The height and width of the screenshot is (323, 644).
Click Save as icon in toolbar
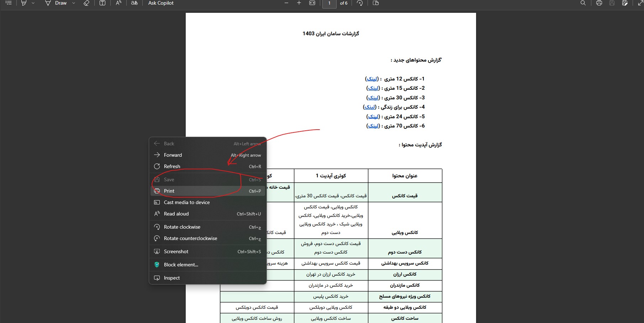(625, 3)
